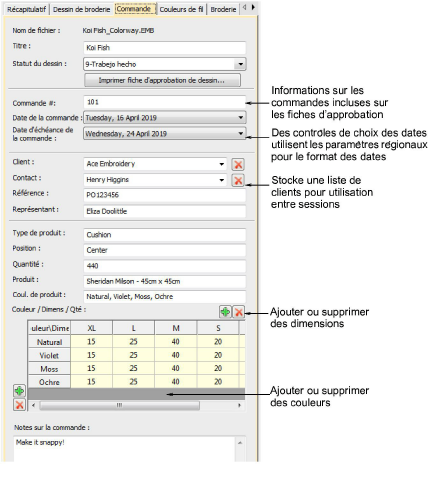This screenshot has width=433, height=478.
Task: Click the Moss M cell with 40
Action: click(x=176, y=368)
